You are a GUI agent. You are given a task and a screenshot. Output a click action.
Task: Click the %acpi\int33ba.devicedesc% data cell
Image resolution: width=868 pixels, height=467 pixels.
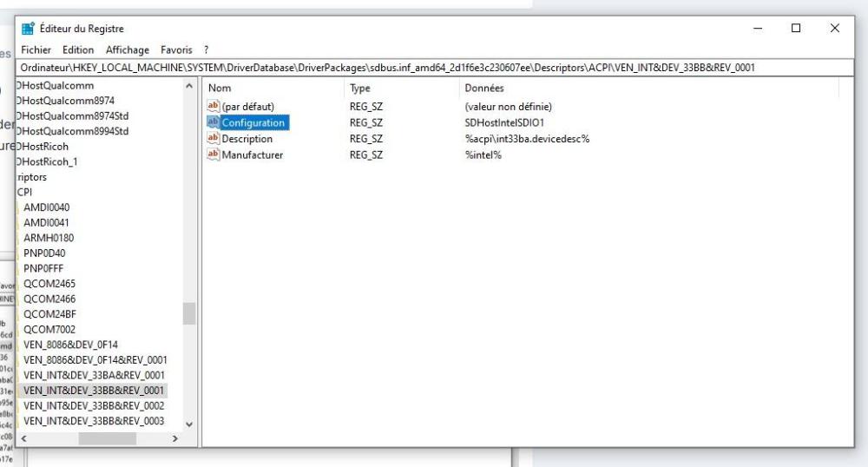527,139
